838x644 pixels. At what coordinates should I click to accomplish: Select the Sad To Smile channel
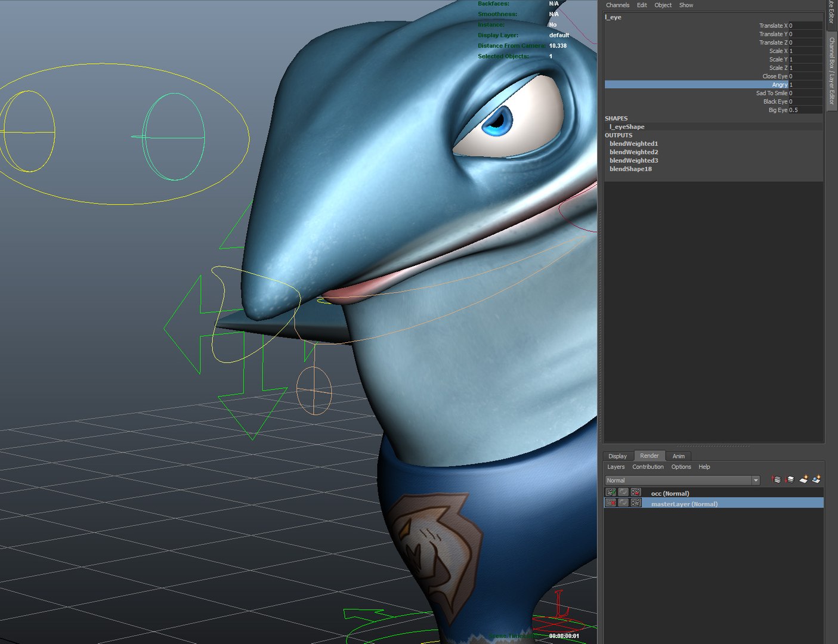coord(772,93)
